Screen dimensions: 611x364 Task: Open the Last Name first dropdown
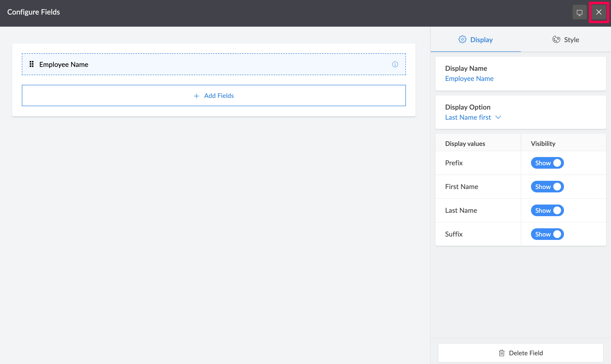468,118
